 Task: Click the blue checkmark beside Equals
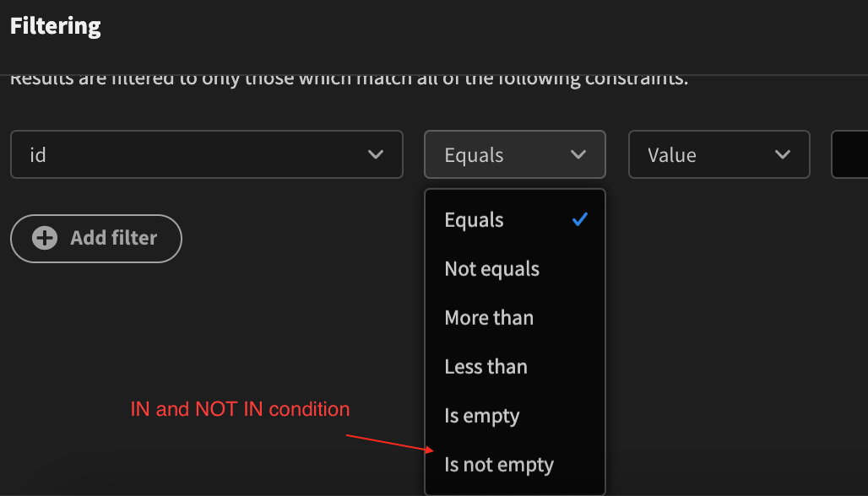coord(580,219)
